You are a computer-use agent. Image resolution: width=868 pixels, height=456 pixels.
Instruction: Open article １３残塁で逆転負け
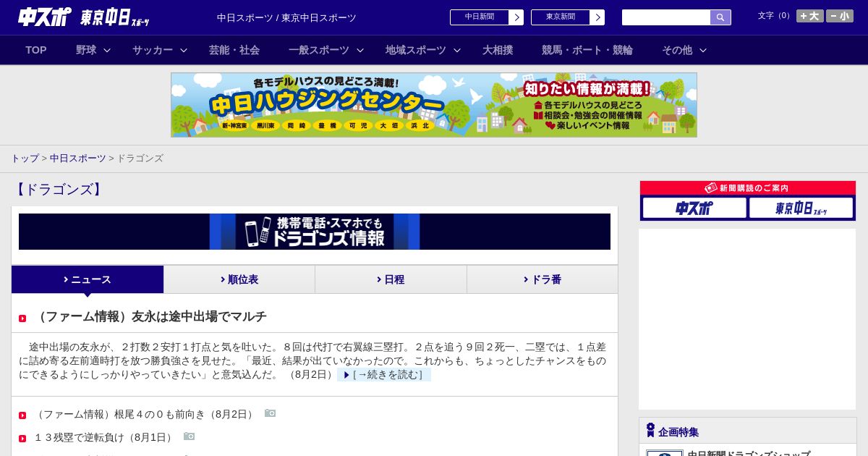[104, 437]
